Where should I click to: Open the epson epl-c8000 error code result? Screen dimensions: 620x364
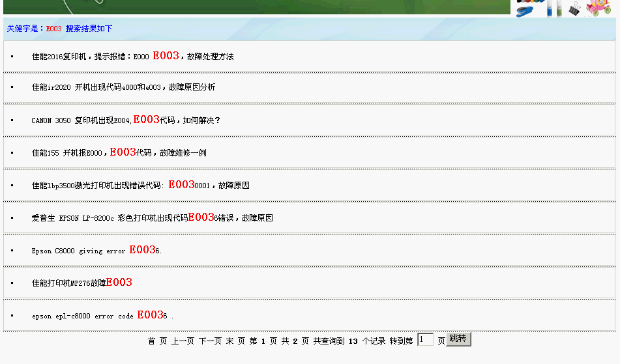pos(102,315)
